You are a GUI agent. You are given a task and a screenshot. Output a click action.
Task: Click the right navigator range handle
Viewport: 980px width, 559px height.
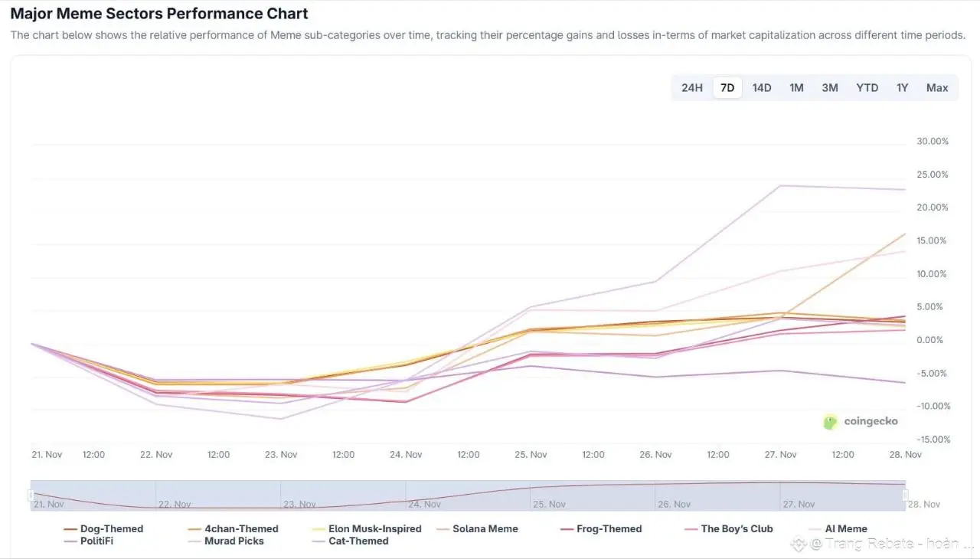click(x=905, y=495)
